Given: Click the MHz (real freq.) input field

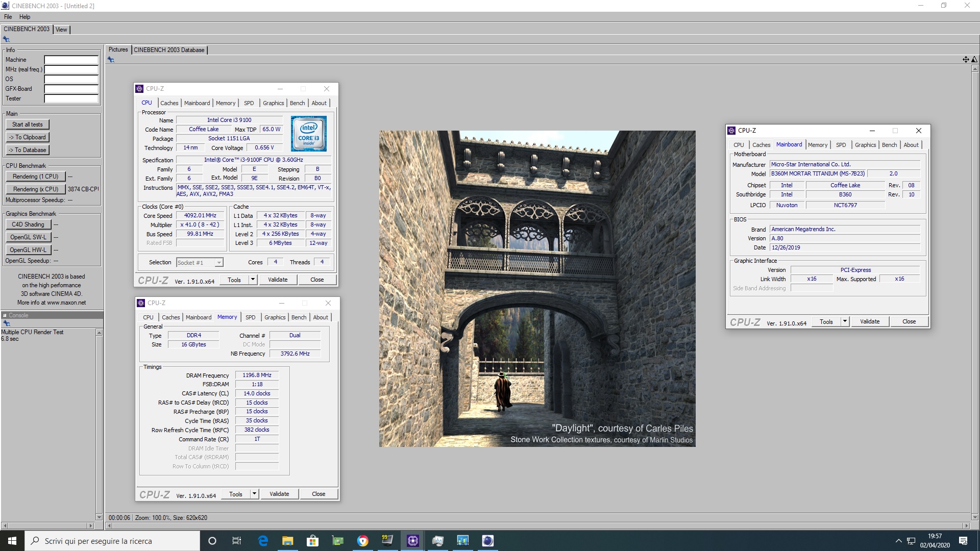Looking at the screenshot, I should [x=71, y=69].
